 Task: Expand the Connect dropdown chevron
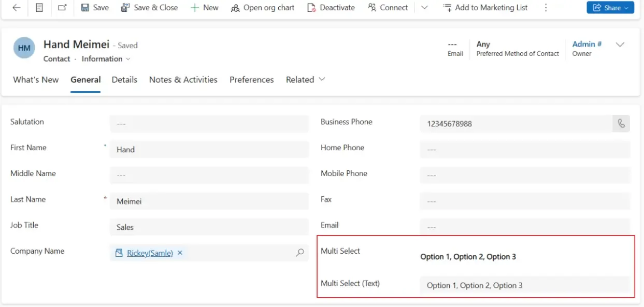[x=424, y=8]
